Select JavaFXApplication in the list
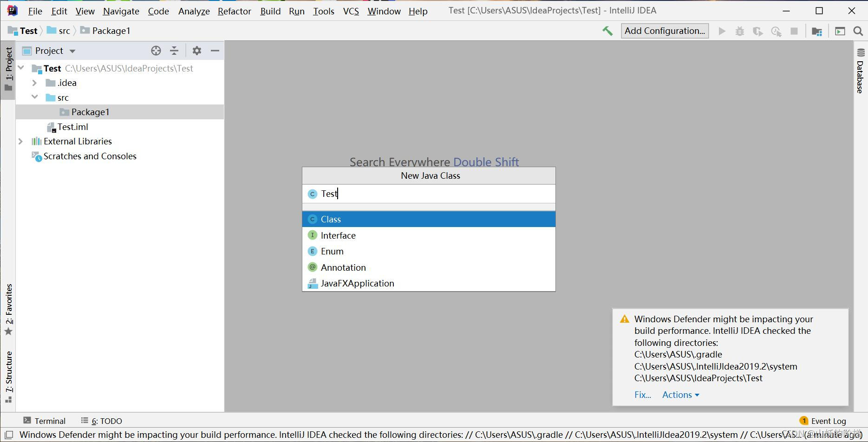This screenshot has height=442, width=868. coord(429,283)
